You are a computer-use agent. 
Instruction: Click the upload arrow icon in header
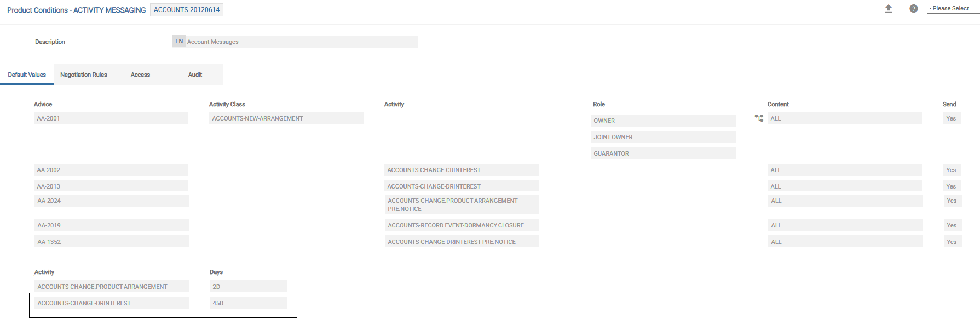[889, 9]
